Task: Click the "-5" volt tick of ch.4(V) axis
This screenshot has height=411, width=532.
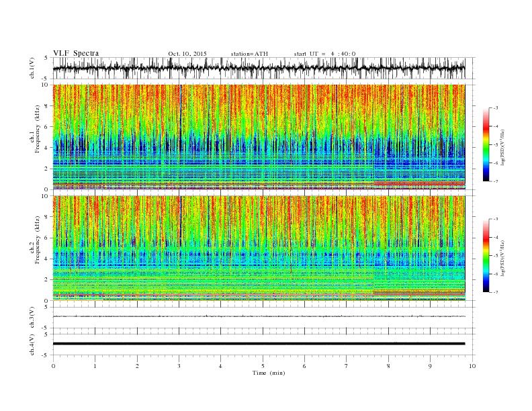Action: click(45, 355)
